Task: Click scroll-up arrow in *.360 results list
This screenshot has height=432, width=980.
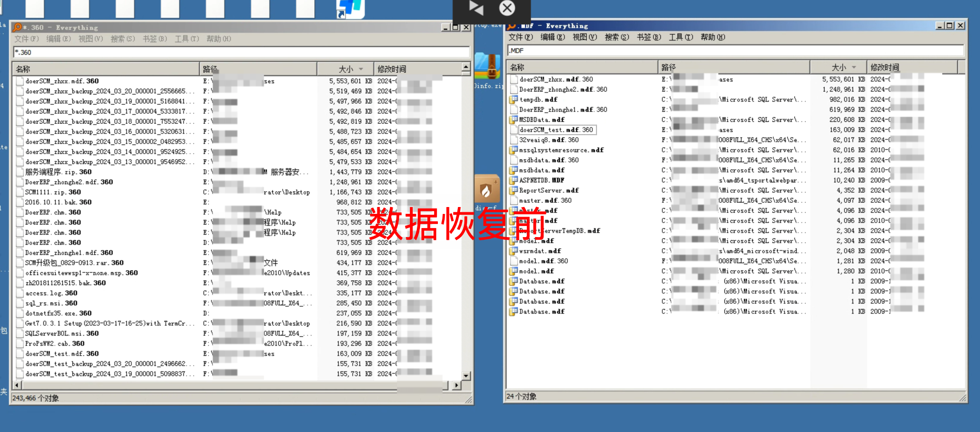Action: (466, 67)
